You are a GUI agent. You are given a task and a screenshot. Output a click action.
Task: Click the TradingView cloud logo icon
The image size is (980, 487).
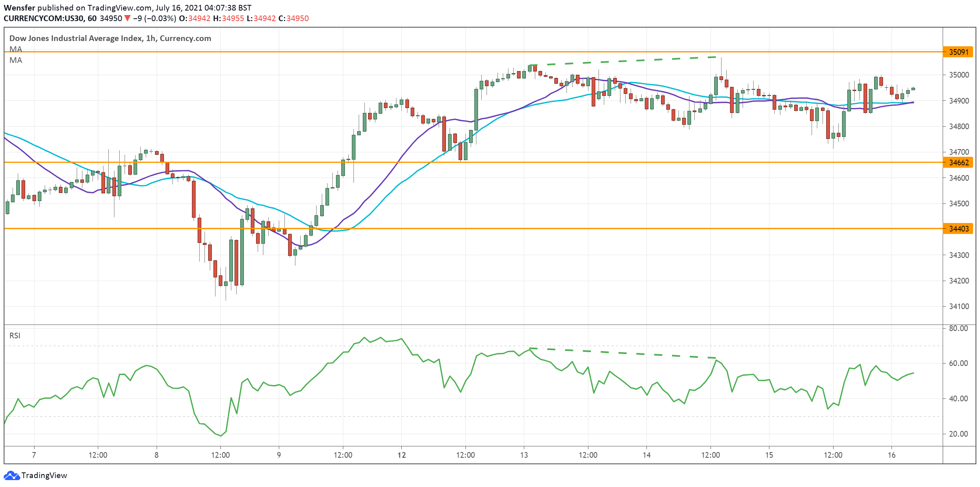(x=11, y=475)
